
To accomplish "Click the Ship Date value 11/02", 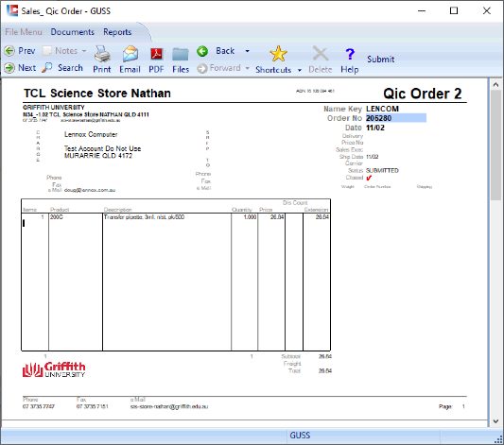I will pyautogui.click(x=373, y=157).
